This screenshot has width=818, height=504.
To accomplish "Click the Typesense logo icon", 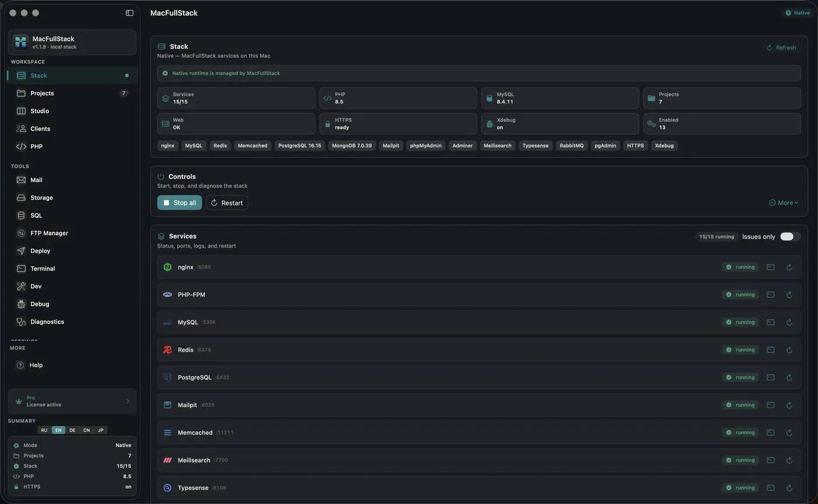I will click(167, 488).
